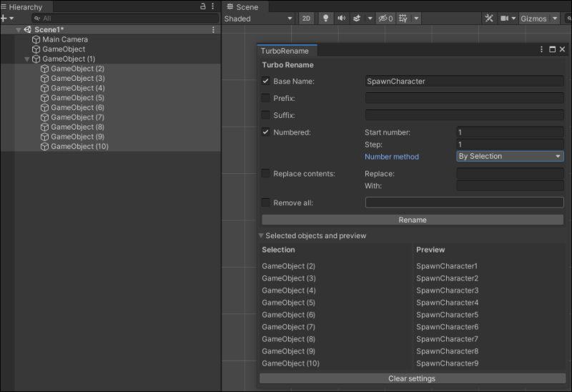This screenshot has width=572, height=392.
Task: Click the Replace text field
Action: pos(510,173)
